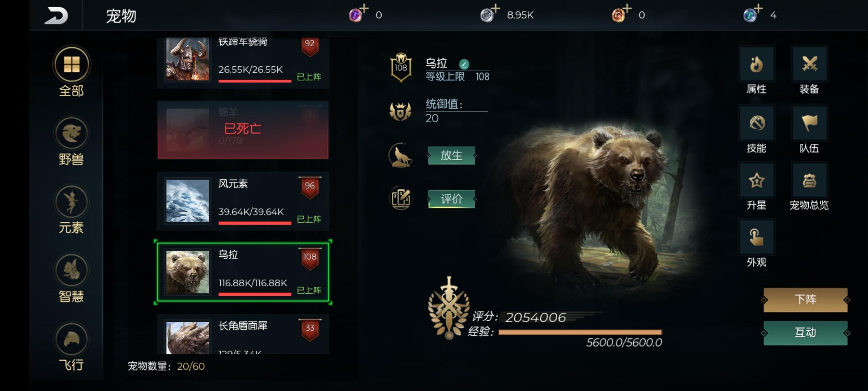Image resolution: width=868 pixels, height=391 pixels.
Task: Open the 升星 star upgrade icon
Action: point(757,180)
